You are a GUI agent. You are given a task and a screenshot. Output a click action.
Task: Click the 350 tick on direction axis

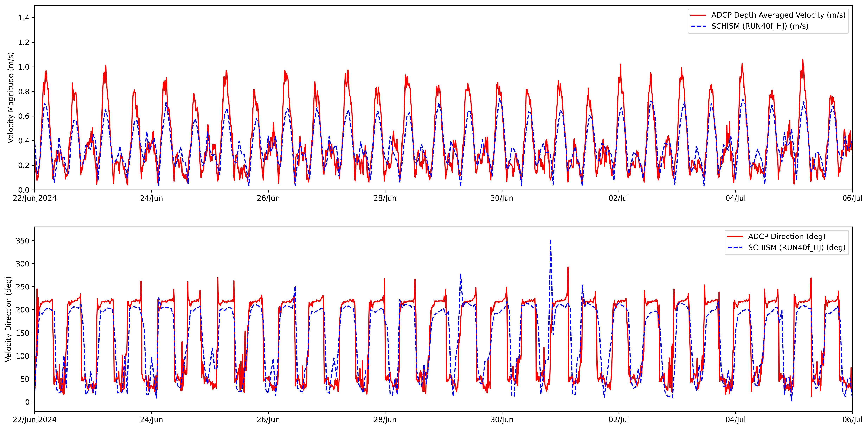[x=23, y=241]
